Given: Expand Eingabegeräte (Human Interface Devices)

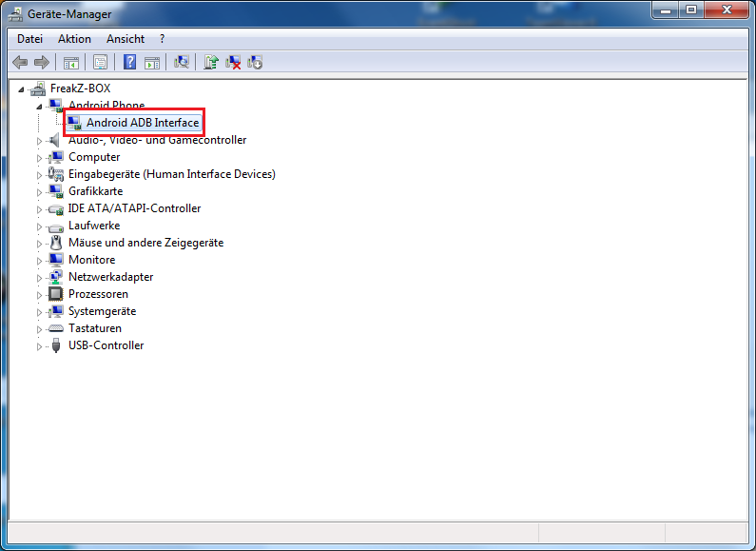Looking at the screenshot, I should pos(40,175).
